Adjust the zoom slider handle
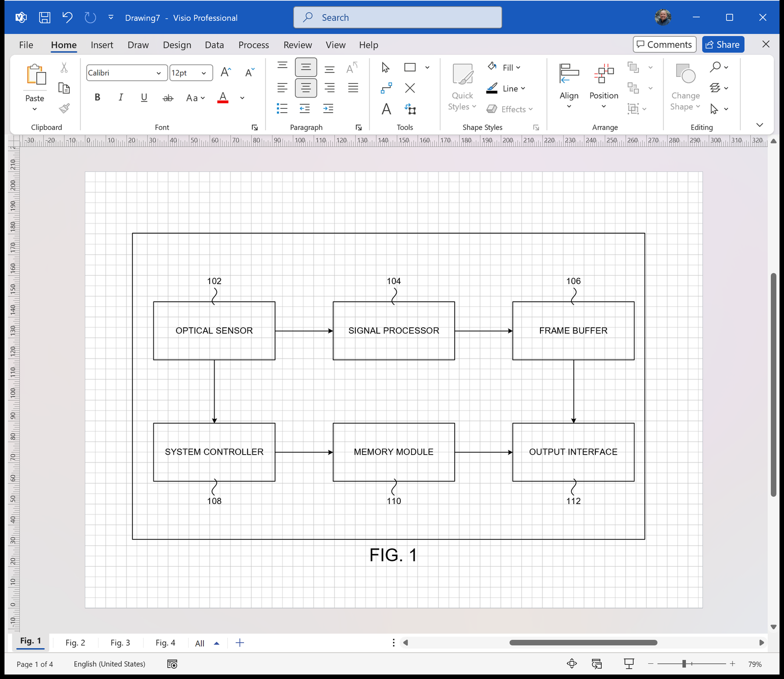Image resolution: width=784 pixels, height=679 pixels. (684, 664)
